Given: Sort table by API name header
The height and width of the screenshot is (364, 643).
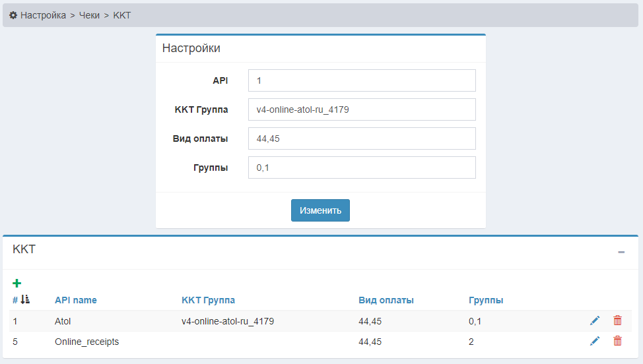Looking at the screenshot, I should (75, 300).
